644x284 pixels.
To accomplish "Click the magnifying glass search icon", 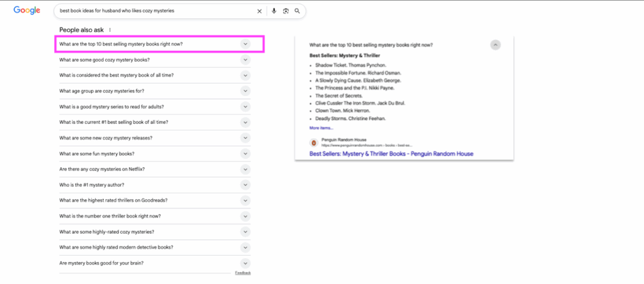I will (297, 11).
